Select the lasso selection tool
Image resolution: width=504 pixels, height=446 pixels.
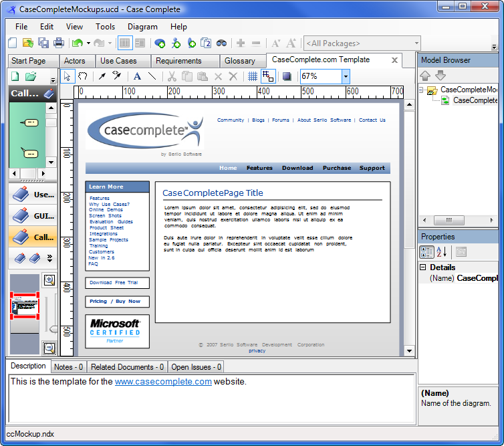83,76
